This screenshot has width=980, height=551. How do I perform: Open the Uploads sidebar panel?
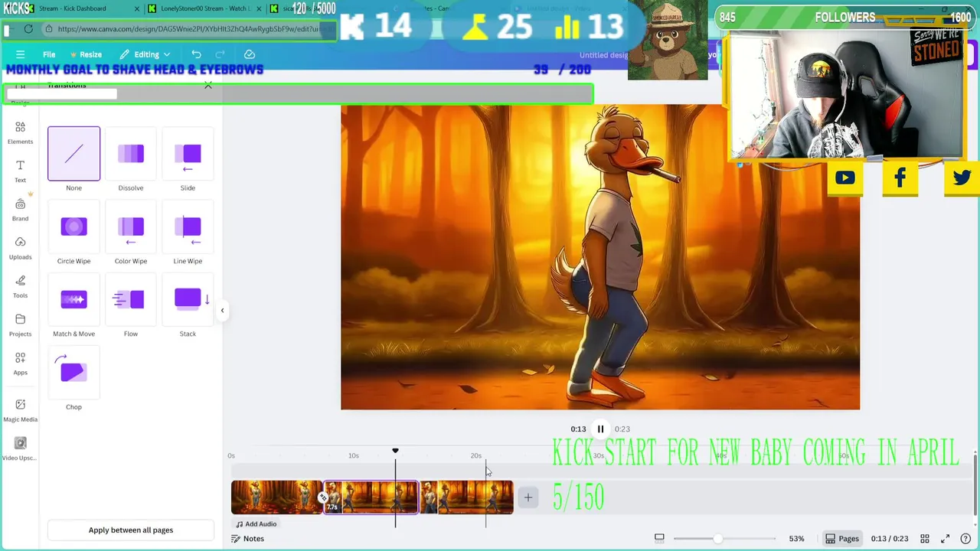(20, 248)
